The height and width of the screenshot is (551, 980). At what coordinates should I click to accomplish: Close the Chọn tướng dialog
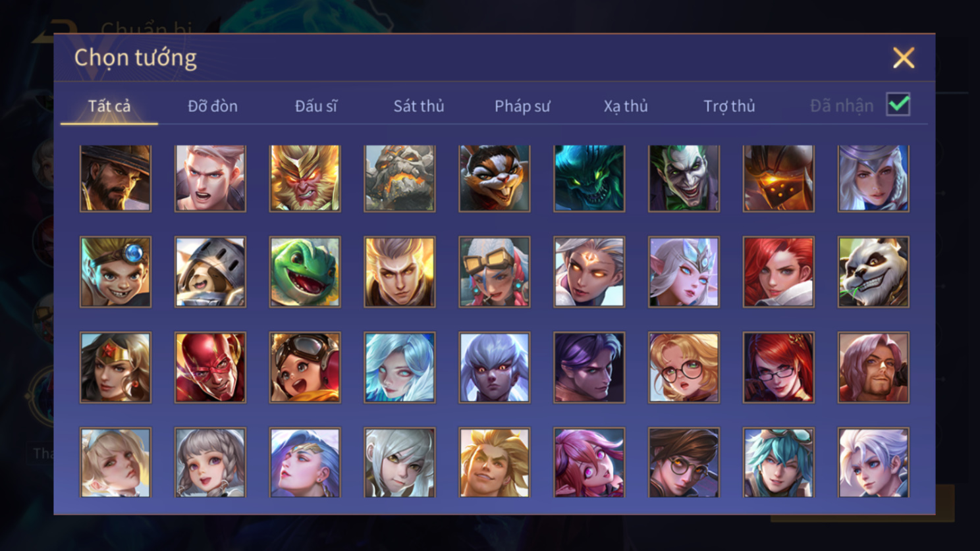(x=904, y=58)
